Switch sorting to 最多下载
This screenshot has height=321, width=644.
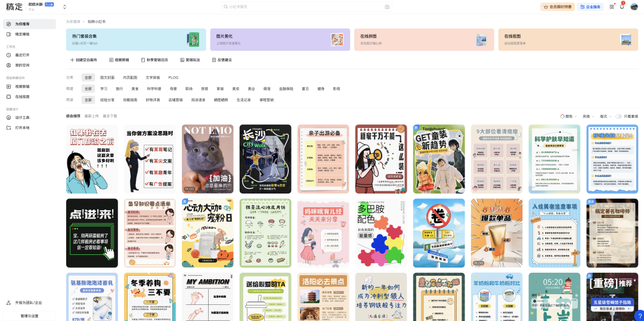pos(110,116)
